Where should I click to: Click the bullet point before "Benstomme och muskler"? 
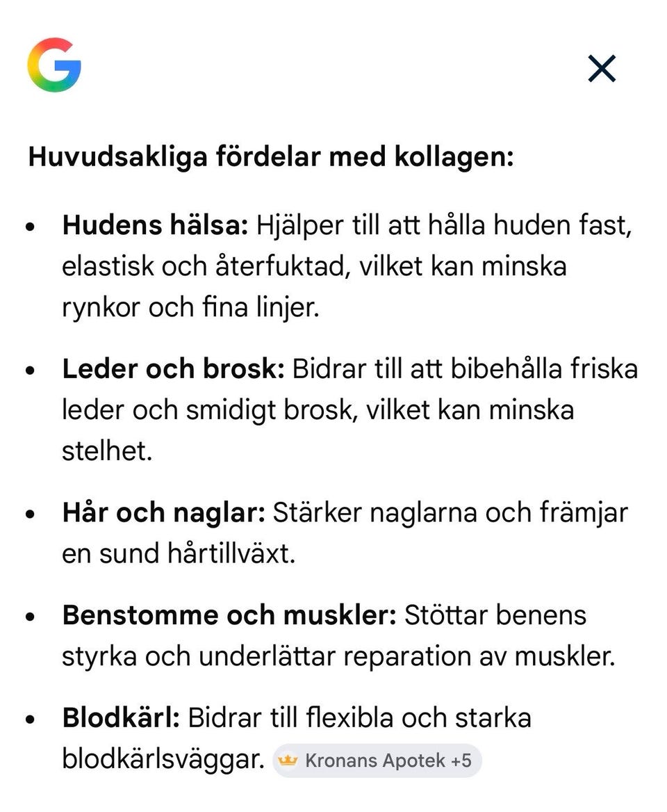[29, 617]
